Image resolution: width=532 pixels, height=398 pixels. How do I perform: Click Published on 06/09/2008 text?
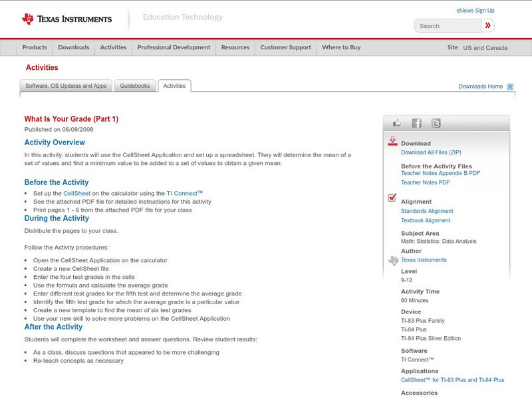[59, 129]
